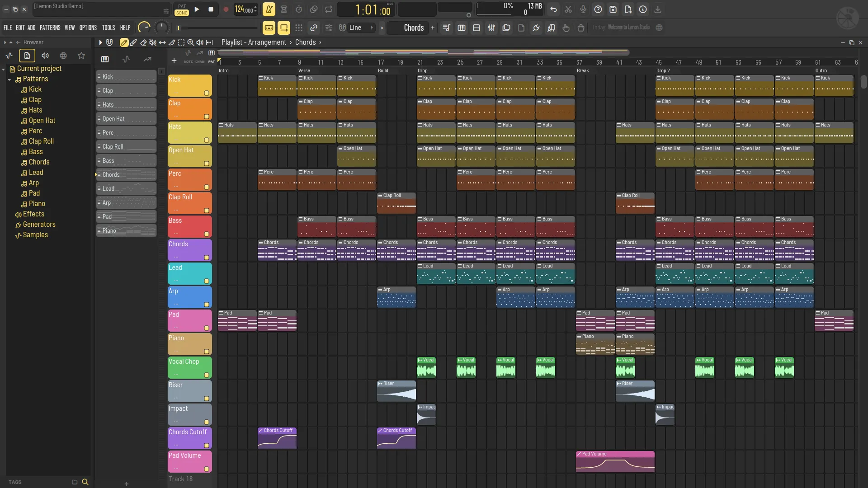Select the Zoom magnifier tool
Viewport: 868px width, 488px height.
point(191,42)
